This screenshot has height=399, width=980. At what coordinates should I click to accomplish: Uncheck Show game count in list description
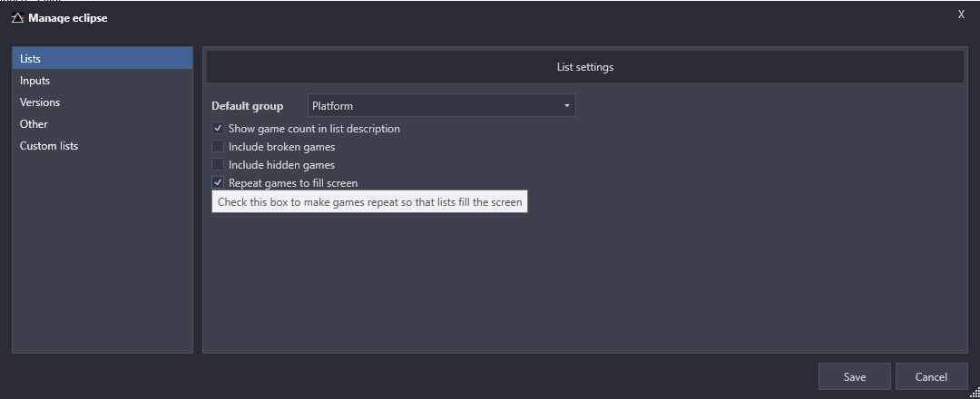pos(218,129)
